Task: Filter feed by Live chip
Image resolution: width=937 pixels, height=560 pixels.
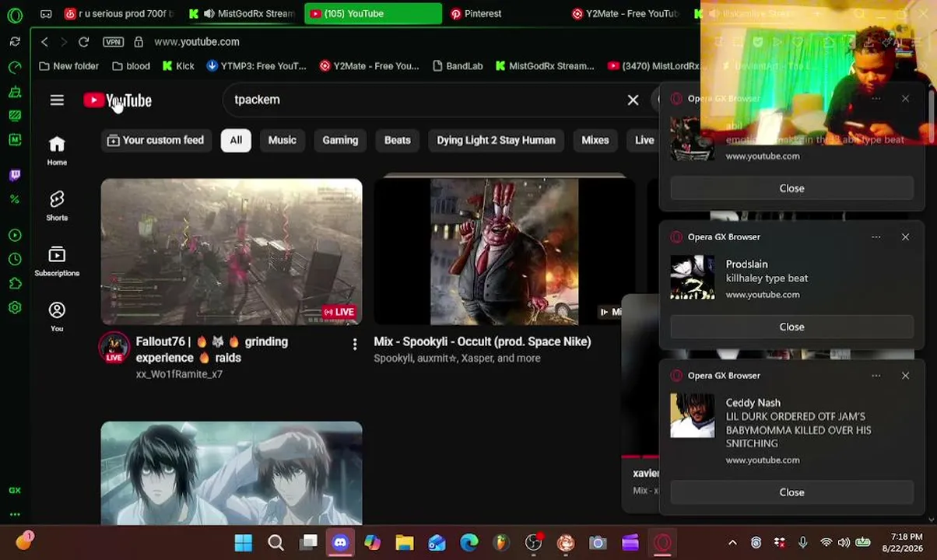Action: (644, 141)
